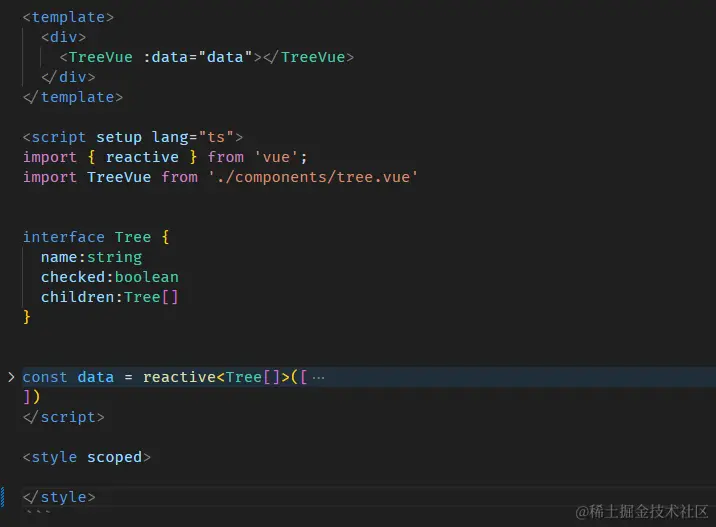Click the import reactive from 'vue' line

[x=165, y=157]
